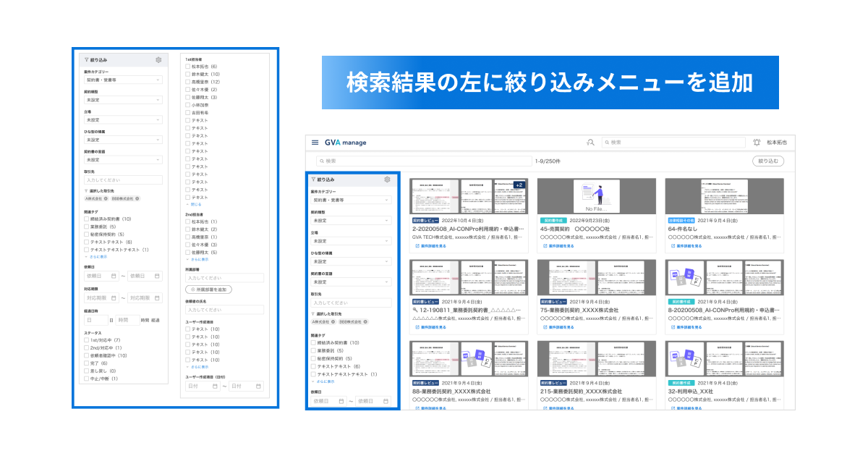
Task: Open 契約類型 dropdown in GVA manage sidebar
Action: pos(351,220)
